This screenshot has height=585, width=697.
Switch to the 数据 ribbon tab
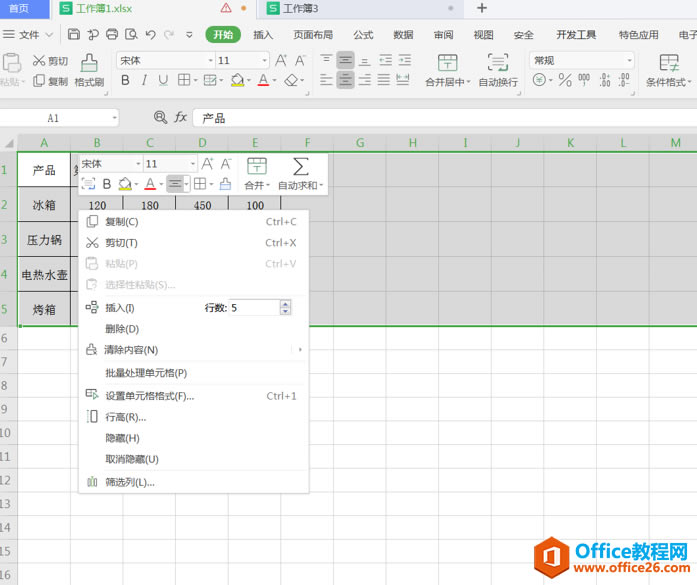pyautogui.click(x=403, y=35)
